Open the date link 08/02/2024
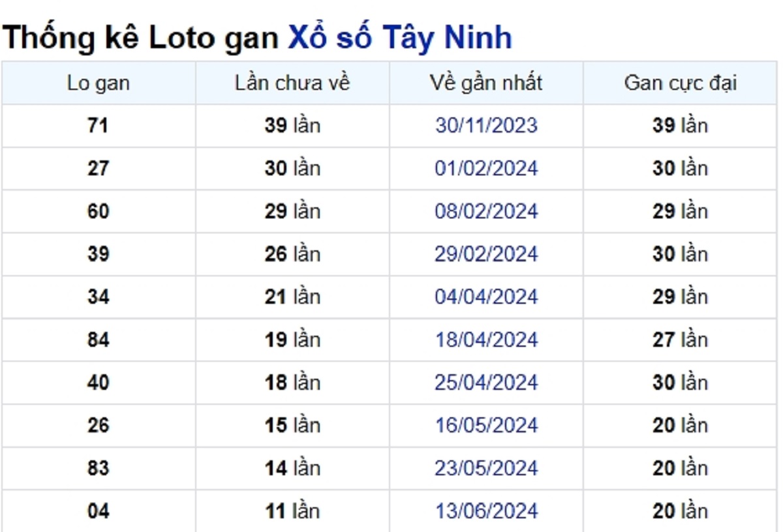Image resolution: width=783 pixels, height=532 pixels. [486, 211]
